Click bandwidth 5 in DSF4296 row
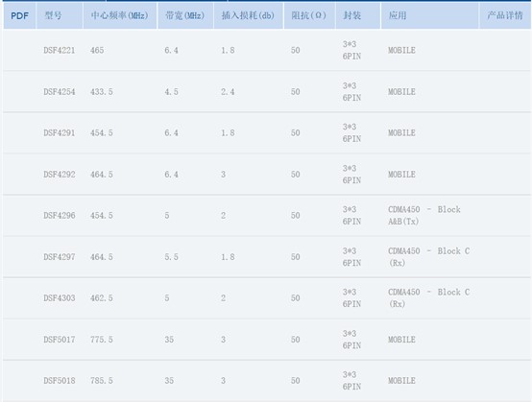 [167, 216]
